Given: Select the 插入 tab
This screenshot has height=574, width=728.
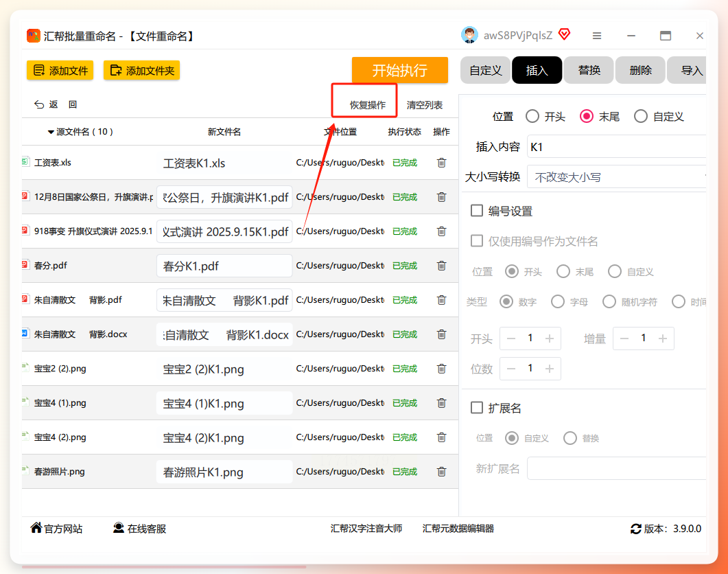Looking at the screenshot, I should [x=537, y=70].
